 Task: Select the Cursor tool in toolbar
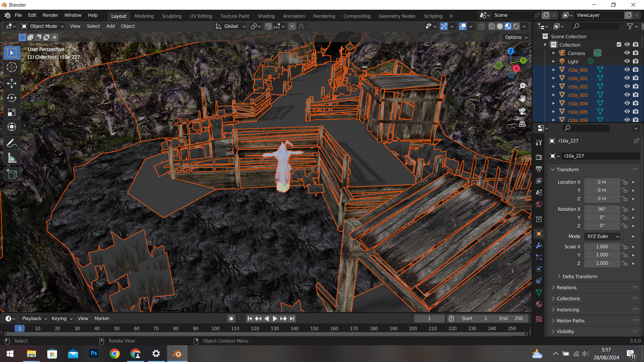(x=12, y=67)
